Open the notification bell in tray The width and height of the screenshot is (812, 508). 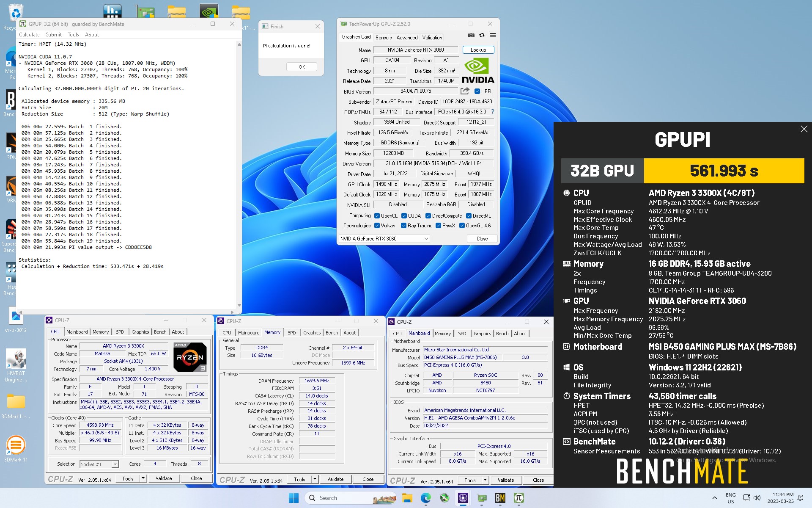pos(801,498)
